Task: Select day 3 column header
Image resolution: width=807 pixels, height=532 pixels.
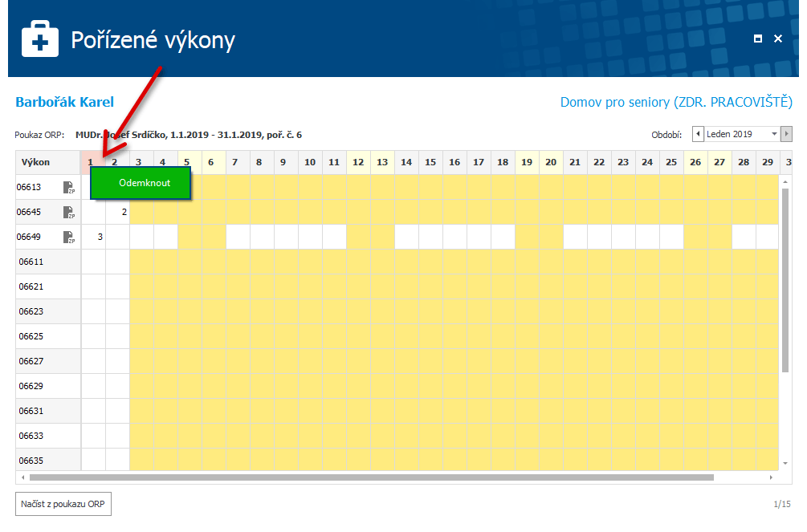Action: coord(141,162)
